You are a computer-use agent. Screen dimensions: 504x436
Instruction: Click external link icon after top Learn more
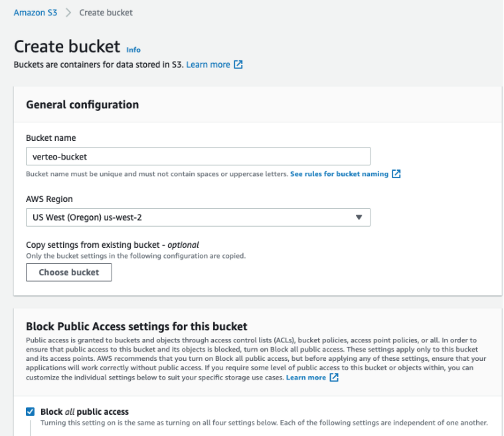point(238,65)
